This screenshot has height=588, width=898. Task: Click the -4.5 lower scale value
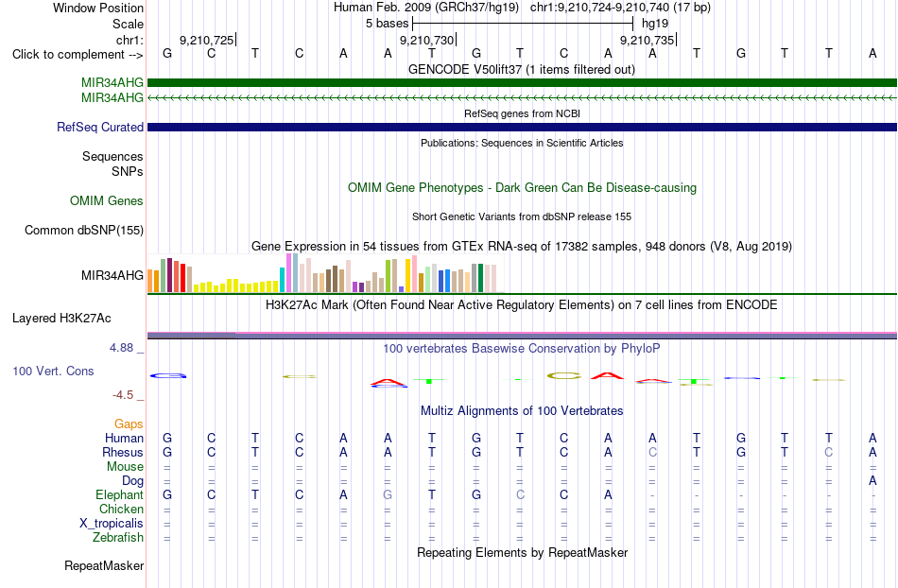click(123, 395)
